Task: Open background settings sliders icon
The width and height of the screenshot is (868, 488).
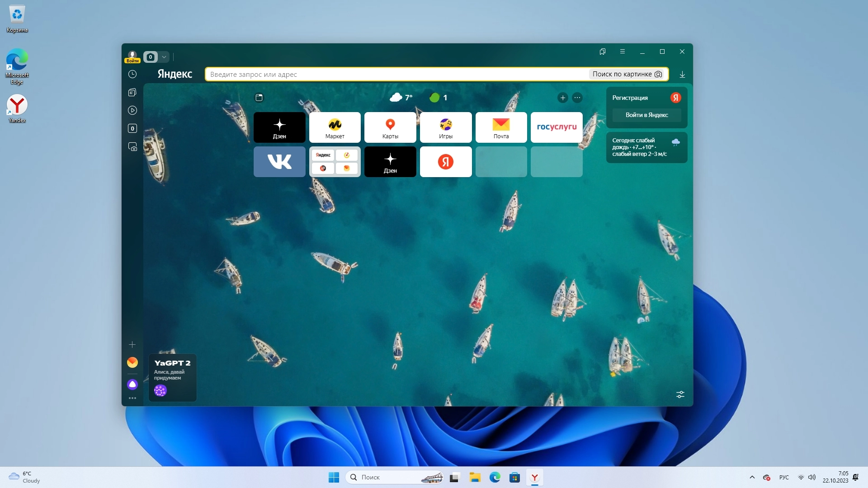Action: [x=680, y=394]
